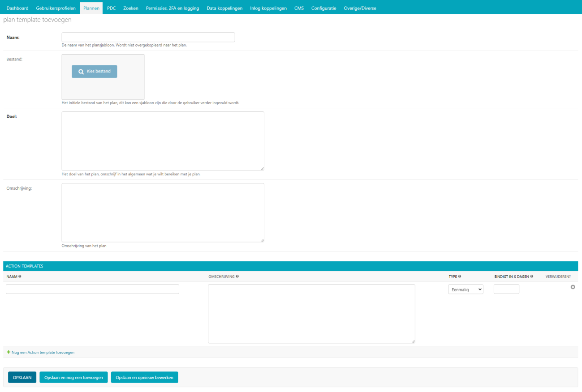This screenshot has width=582, height=392.
Task: Click Nog een Action template toevoegen link
Action: pos(43,353)
